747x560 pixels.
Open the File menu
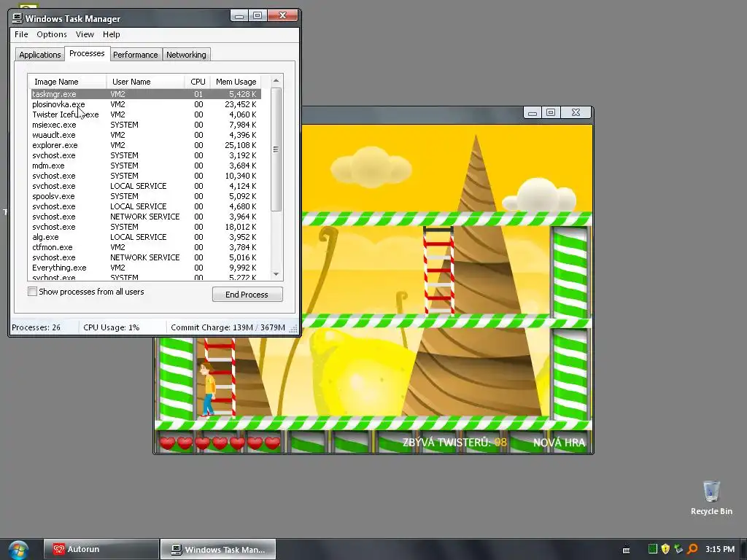click(21, 34)
